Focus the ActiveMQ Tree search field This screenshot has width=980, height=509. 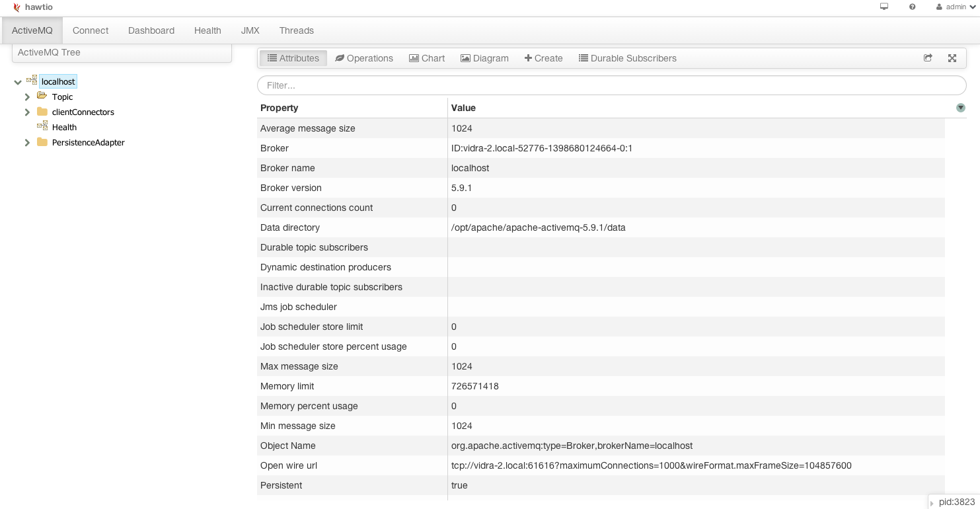pyautogui.click(x=122, y=52)
